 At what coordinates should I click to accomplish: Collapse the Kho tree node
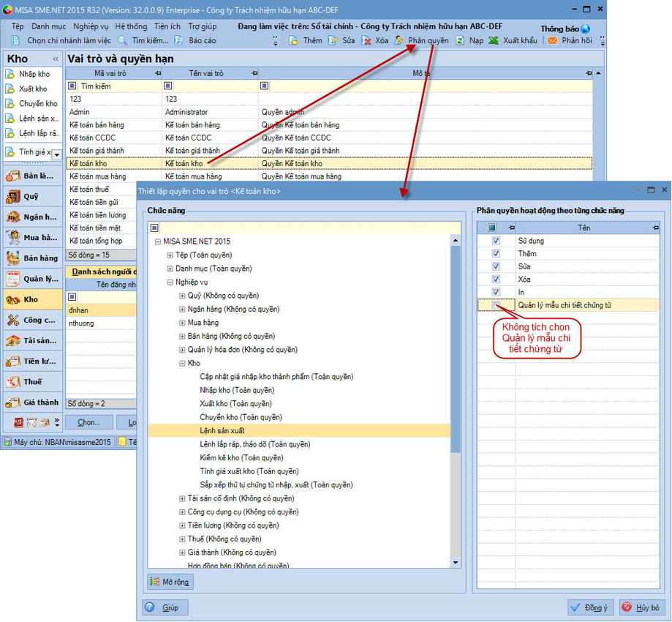pos(182,364)
